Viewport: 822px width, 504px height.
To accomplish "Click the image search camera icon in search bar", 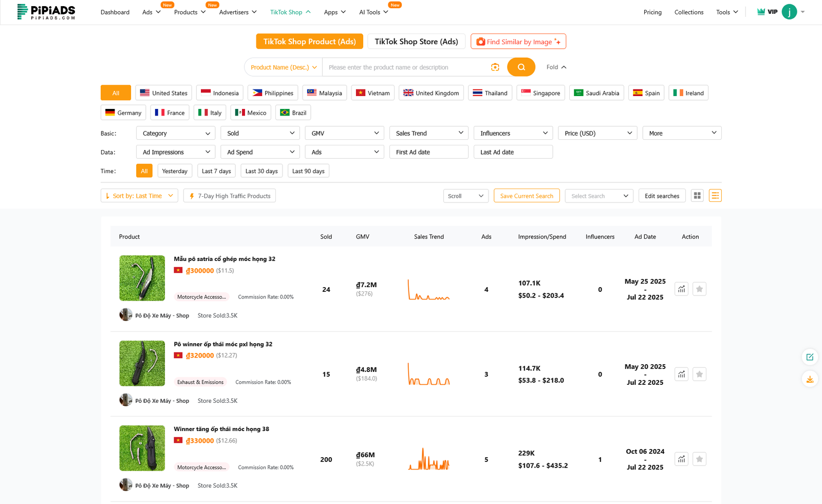I will (495, 67).
